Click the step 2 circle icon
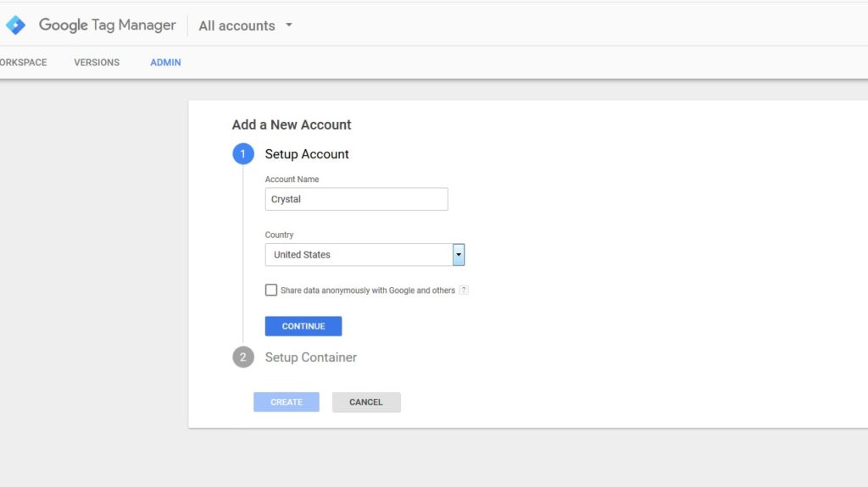Viewport: 868px width, 487px height. (243, 357)
